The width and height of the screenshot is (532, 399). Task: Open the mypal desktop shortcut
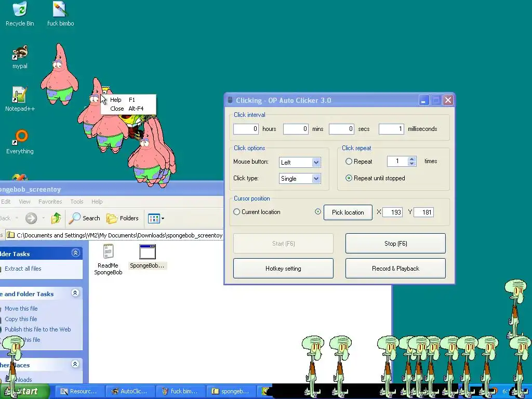coord(20,57)
